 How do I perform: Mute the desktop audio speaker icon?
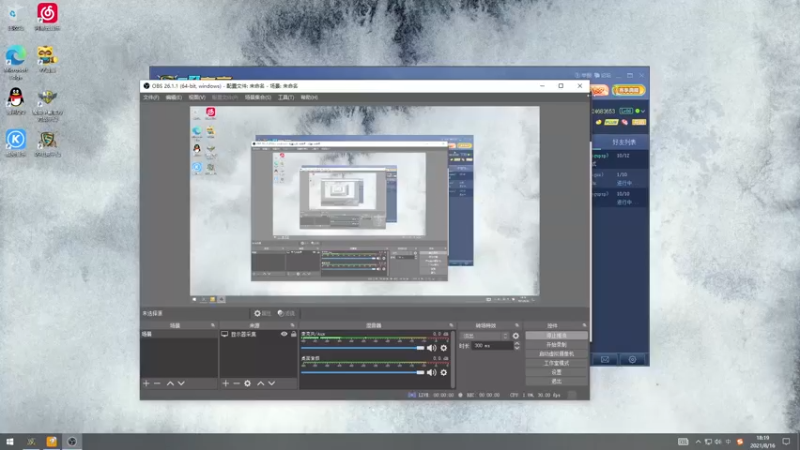tap(432, 372)
